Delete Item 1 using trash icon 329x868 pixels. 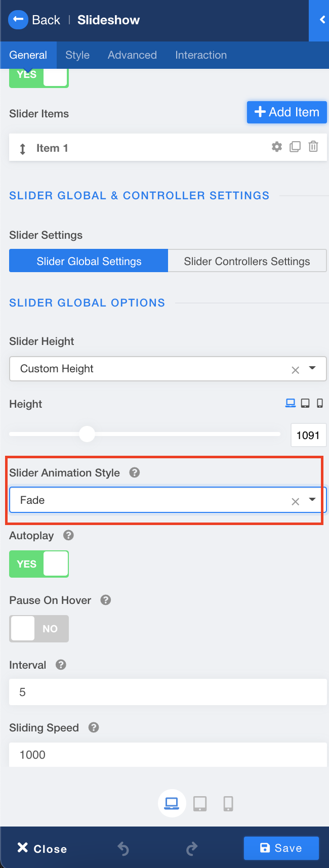(313, 147)
